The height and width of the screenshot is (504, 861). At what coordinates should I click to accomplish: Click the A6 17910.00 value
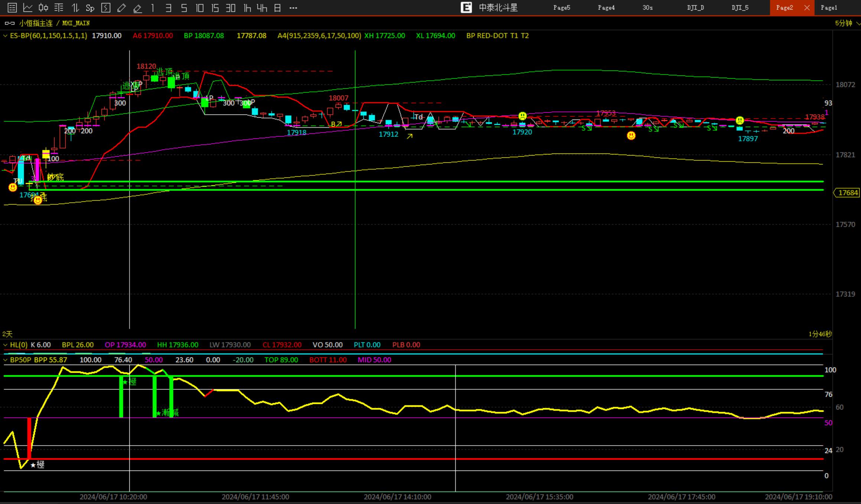153,36
